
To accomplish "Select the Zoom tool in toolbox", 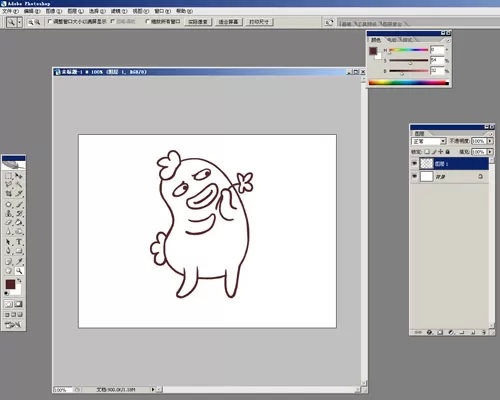I will pos(19,271).
